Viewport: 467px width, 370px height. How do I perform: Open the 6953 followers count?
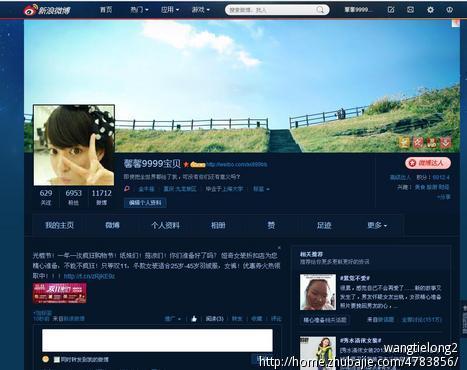(73, 197)
